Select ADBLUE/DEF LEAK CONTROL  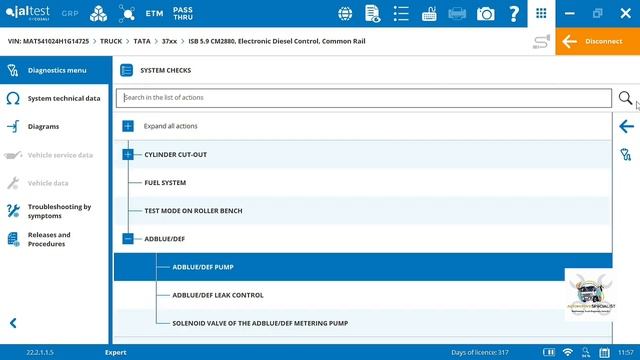pos(363,295)
